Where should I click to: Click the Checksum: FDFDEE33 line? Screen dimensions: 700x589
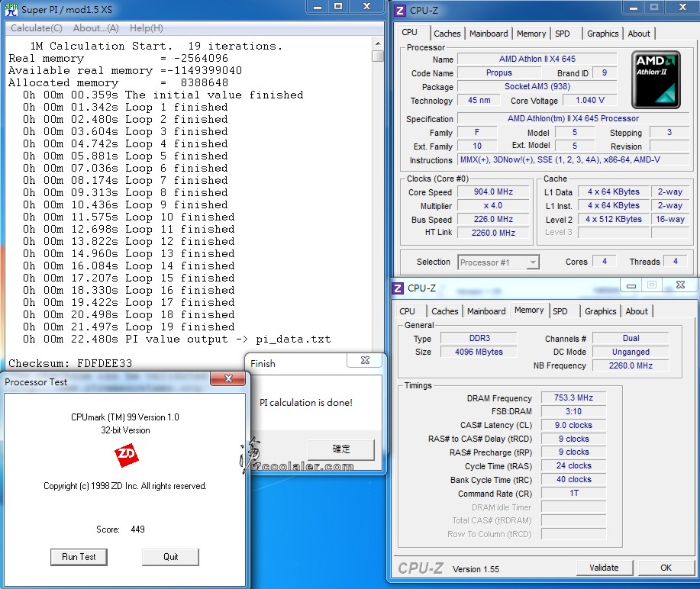tap(70, 363)
